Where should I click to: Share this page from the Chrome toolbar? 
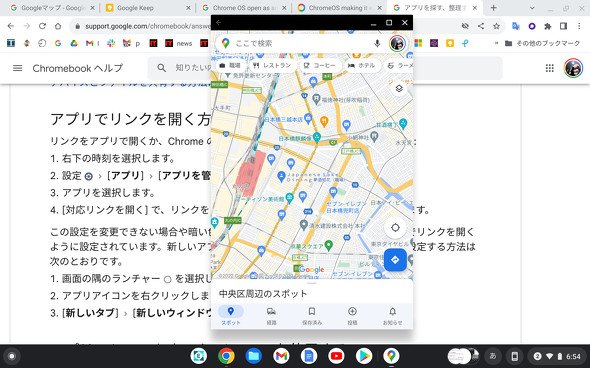pyautogui.click(x=481, y=26)
